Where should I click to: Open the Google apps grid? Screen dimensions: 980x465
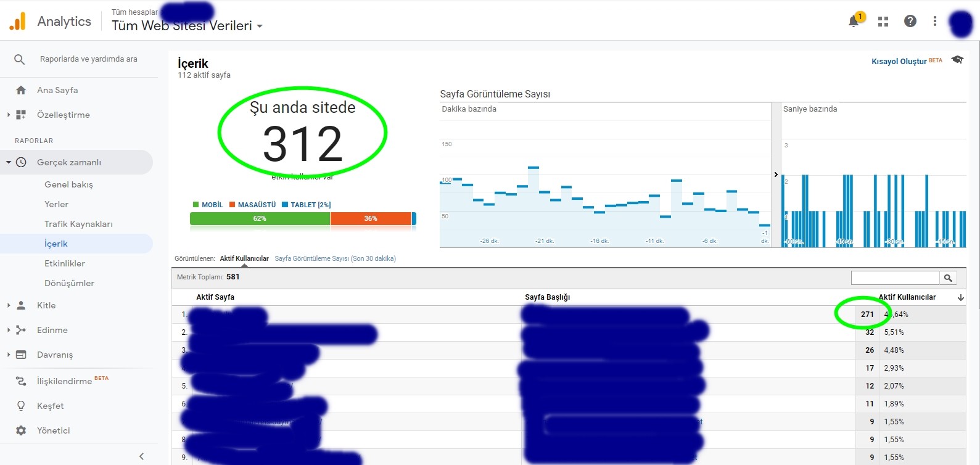pos(883,22)
